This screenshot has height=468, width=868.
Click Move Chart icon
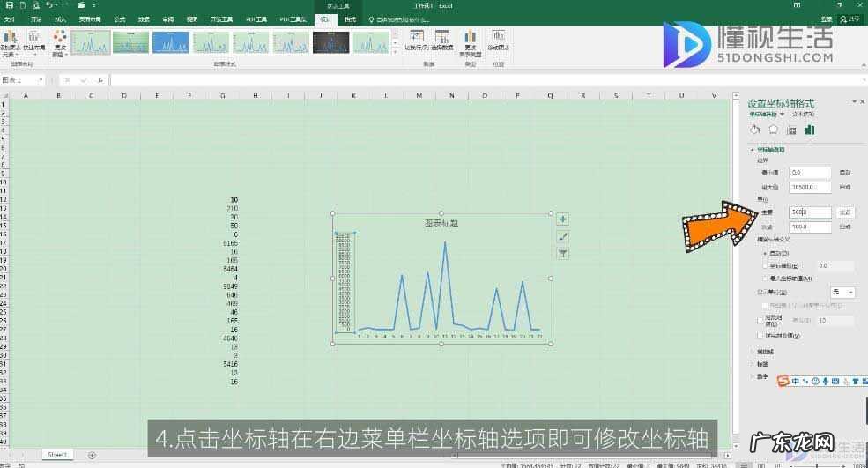click(498, 41)
